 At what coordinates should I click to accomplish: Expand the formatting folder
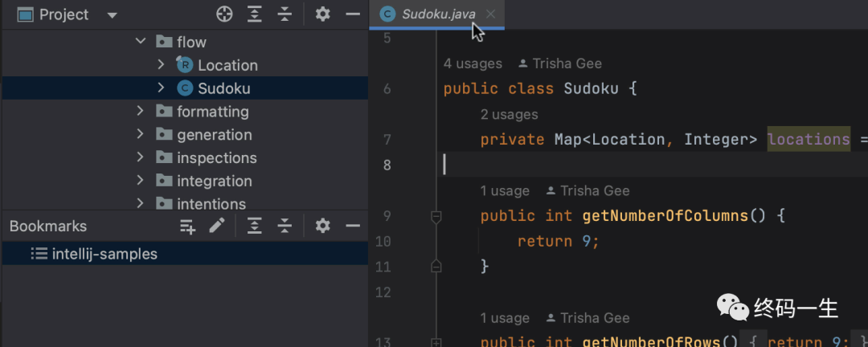click(141, 111)
